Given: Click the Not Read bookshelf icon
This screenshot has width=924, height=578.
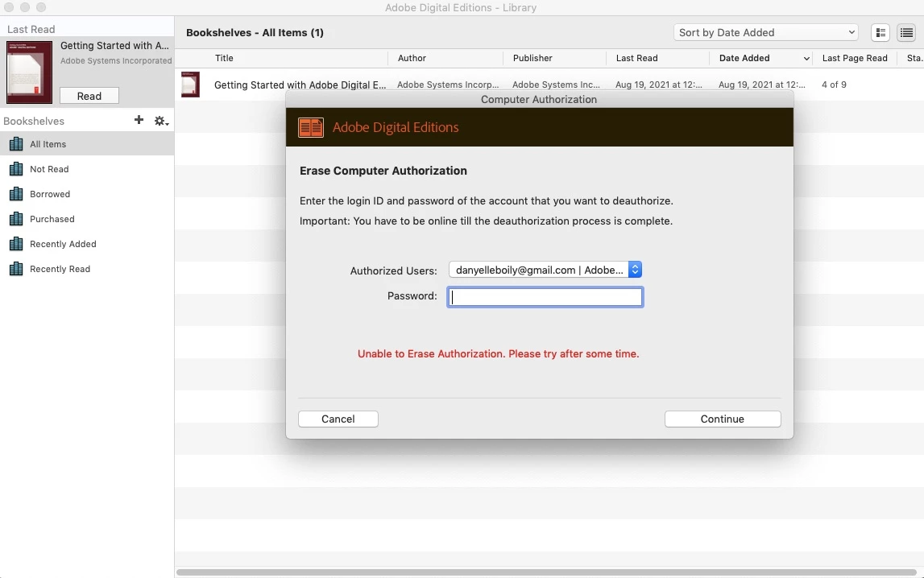Looking at the screenshot, I should [16, 169].
